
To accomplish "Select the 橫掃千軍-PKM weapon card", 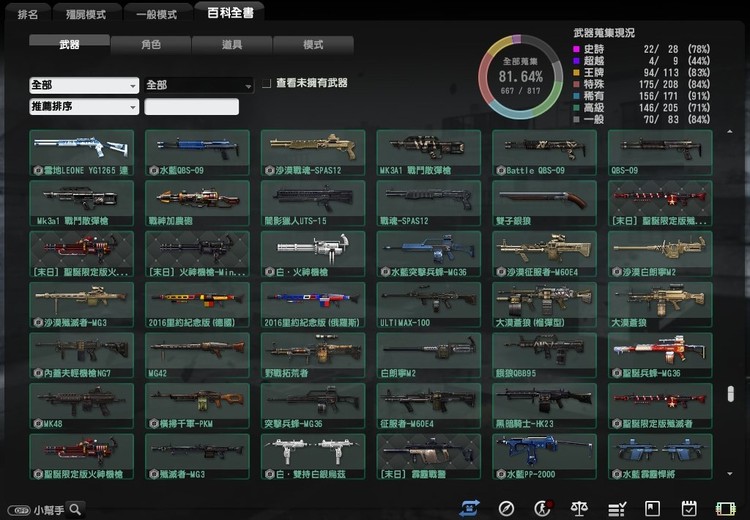I will [x=197, y=406].
